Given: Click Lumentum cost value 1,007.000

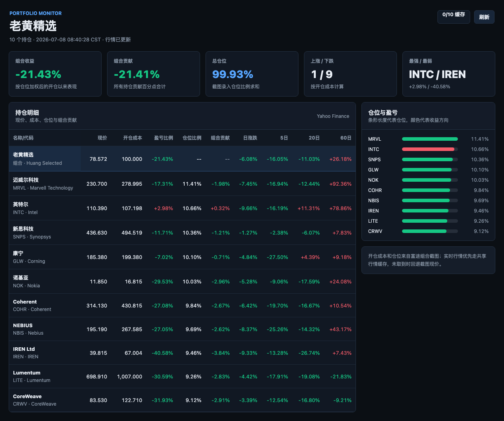Looking at the screenshot, I should (x=130, y=376).
